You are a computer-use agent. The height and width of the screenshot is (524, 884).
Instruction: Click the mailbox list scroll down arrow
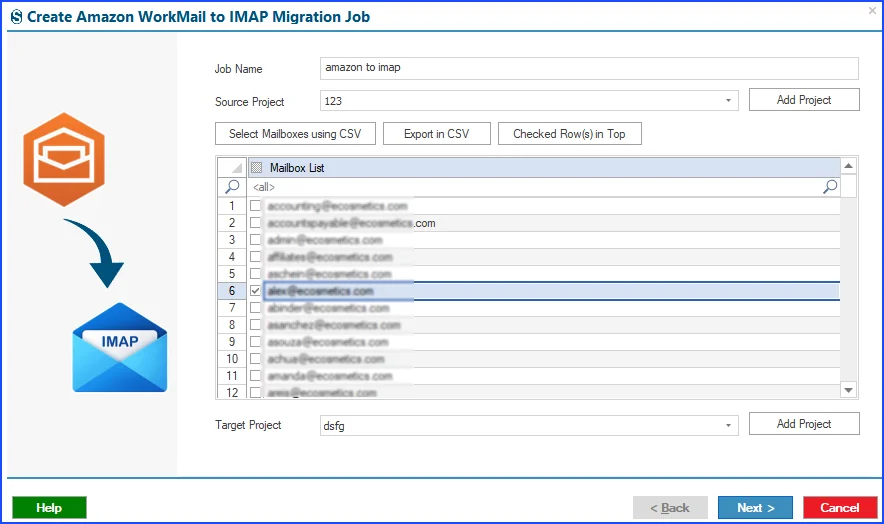click(848, 390)
